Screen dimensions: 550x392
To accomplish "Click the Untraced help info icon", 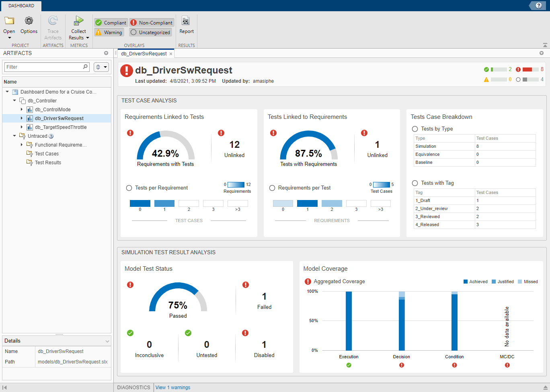I will point(51,136).
